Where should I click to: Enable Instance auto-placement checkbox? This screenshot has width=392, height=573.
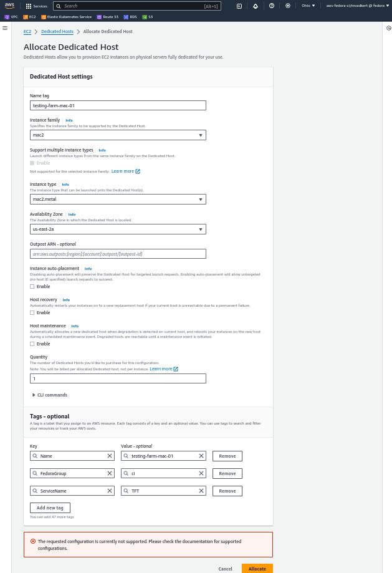[32, 287]
